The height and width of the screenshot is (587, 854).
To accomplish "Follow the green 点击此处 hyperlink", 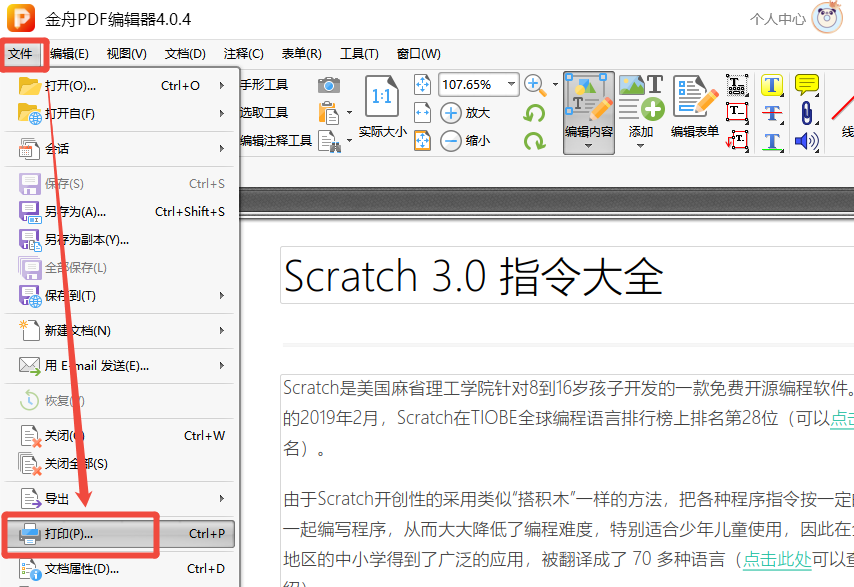I will coord(777,559).
